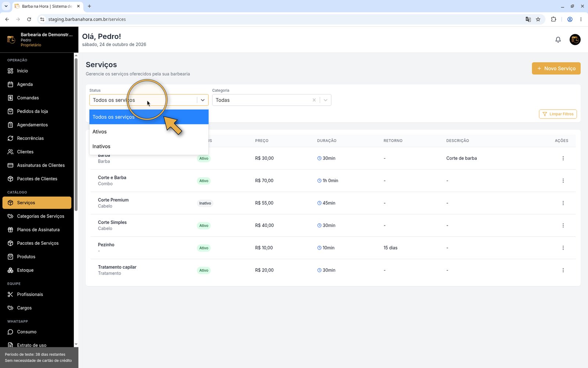Image resolution: width=588 pixels, height=368 pixels.
Task: Open WhatsApp Consumo in the sidebar
Action: (37, 332)
